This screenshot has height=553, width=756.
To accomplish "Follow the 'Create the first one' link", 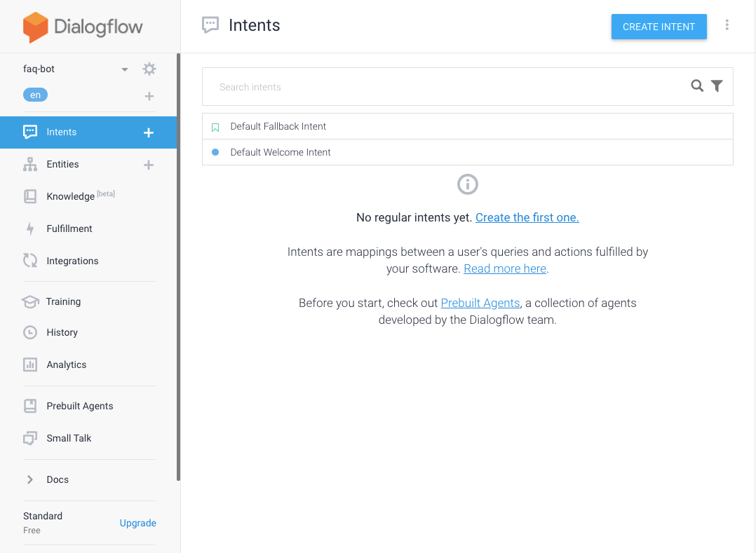I will coord(527,217).
